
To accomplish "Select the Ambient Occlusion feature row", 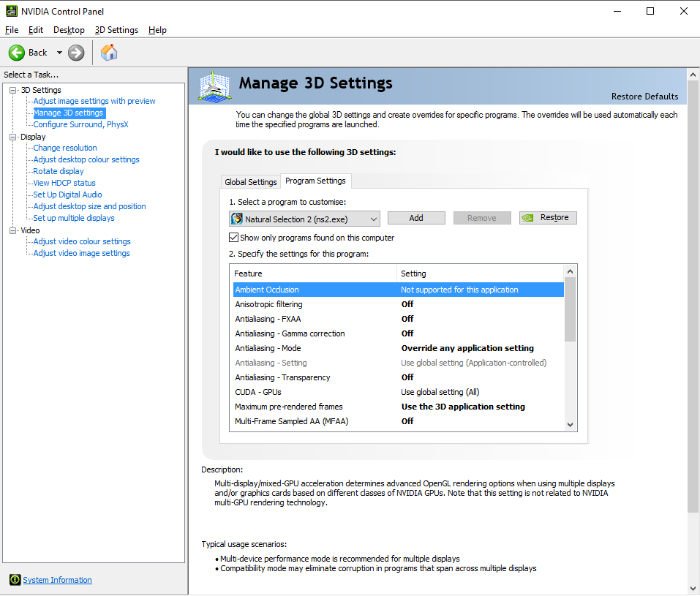I will point(398,290).
